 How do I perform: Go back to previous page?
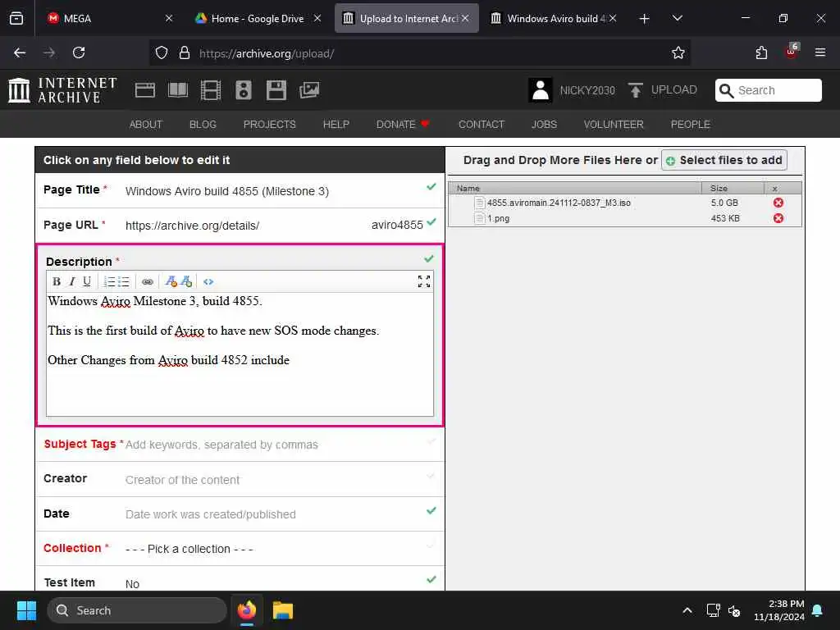[x=20, y=52]
